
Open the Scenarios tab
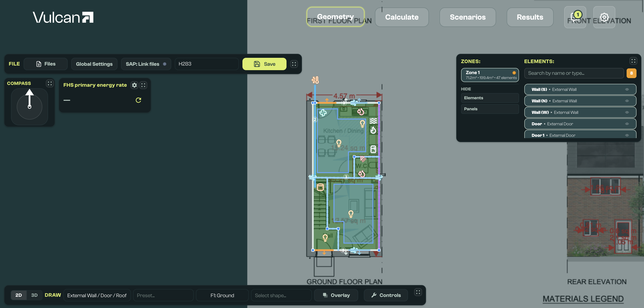467,17
